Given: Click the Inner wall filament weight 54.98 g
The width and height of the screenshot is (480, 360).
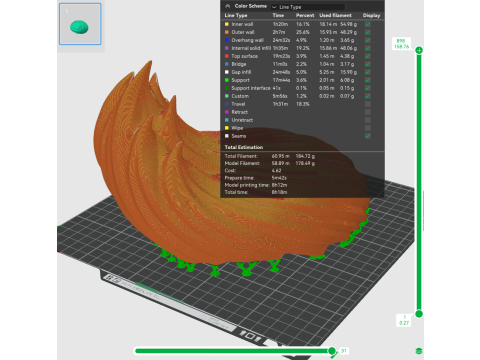Looking at the screenshot, I should [x=349, y=24].
